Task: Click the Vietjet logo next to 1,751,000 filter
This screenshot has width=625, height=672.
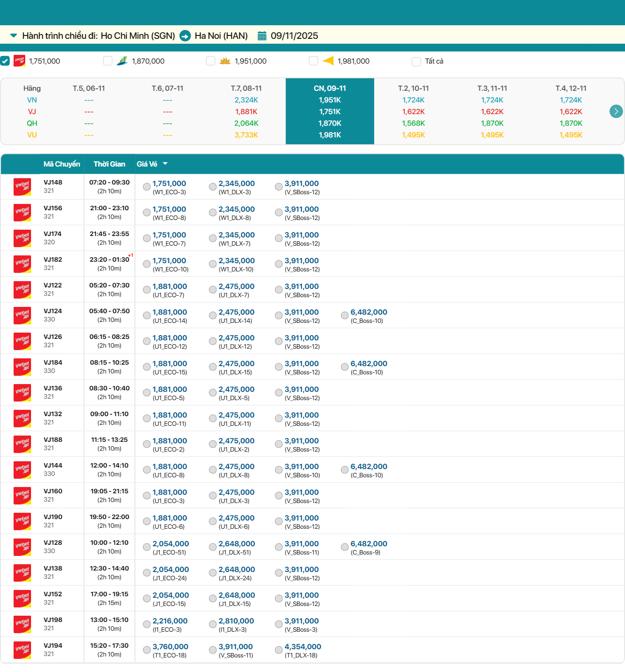Action: (x=19, y=61)
